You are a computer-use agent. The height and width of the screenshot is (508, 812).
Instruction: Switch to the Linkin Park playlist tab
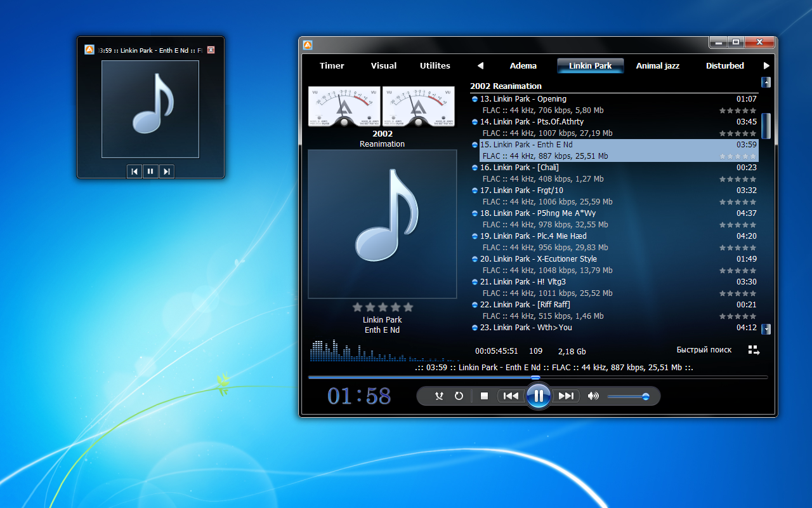coord(591,66)
